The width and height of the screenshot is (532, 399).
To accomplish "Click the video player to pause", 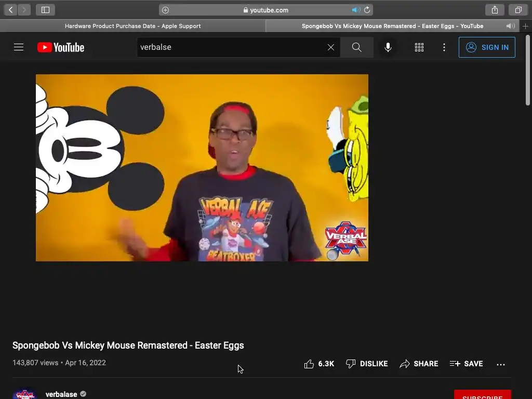I will (x=202, y=168).
